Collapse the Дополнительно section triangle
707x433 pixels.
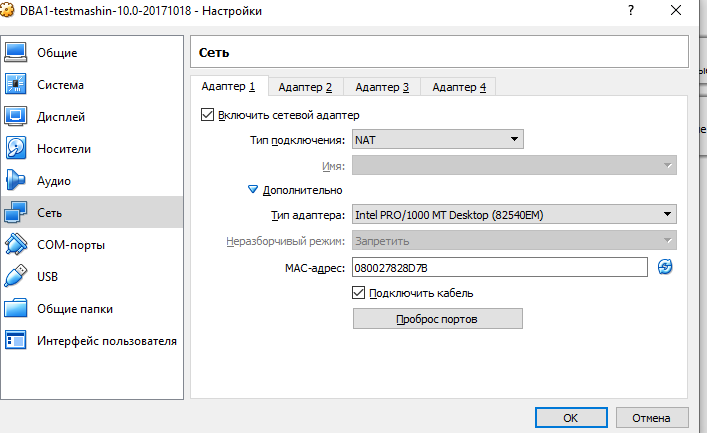click(x=253, y=190)
